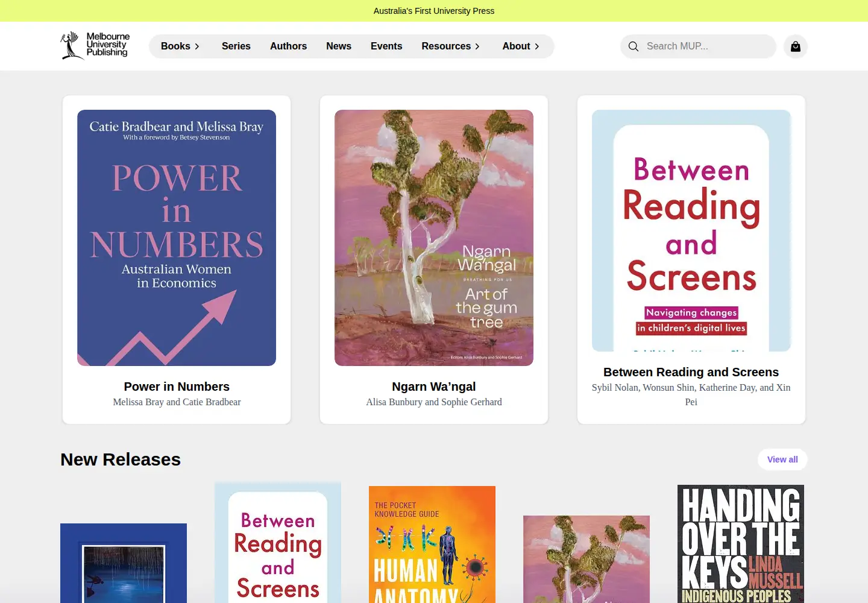Open the Power in Numbers title link
Screen dimensions: 868x603
coord(177,387)
